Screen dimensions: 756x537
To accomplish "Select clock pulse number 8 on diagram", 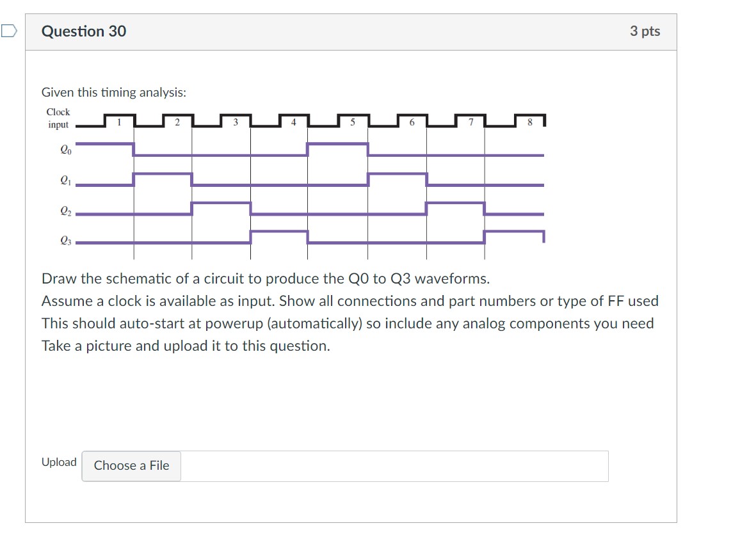I will (x=529, y=122).
